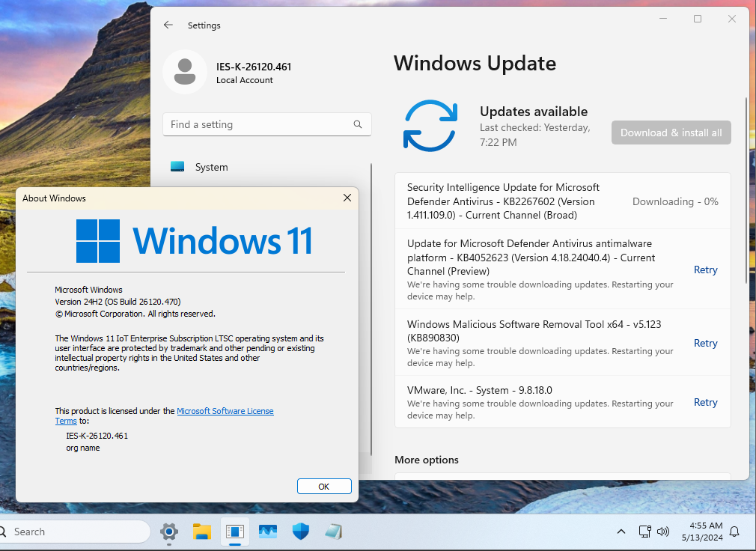The image size is (756, 551).
Task: Open the clock and date 4:55 AM
Action: click(x=702, y=532)
